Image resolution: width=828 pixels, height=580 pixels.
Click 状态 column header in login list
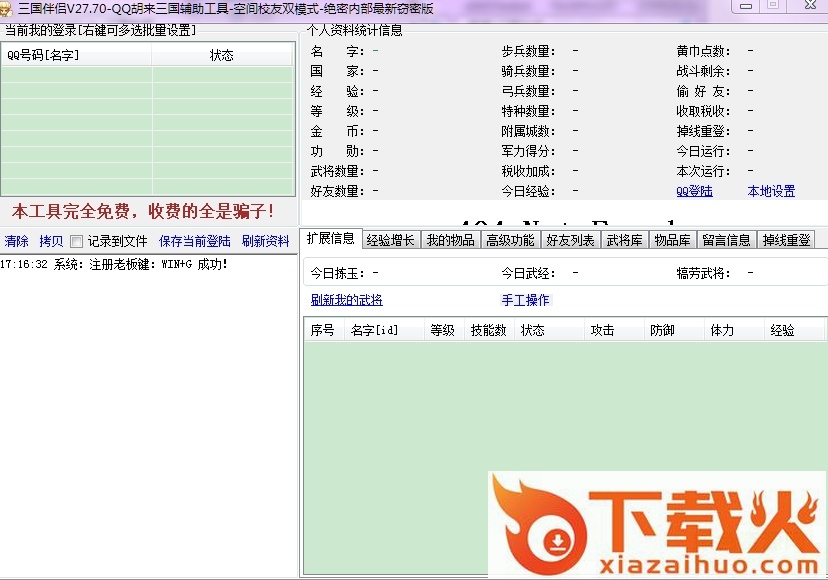coord(222,55)
